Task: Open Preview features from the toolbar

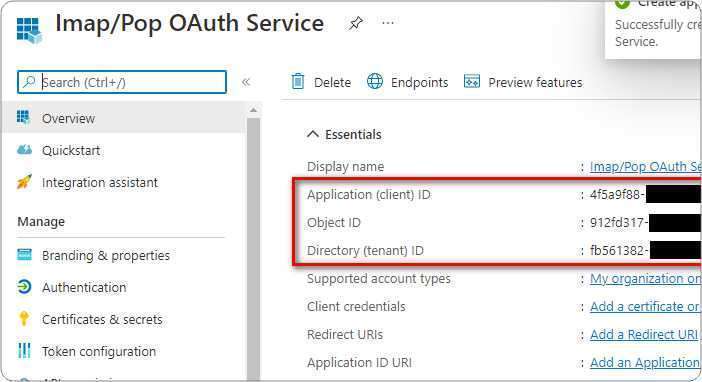Action: [x=523, y=82]
